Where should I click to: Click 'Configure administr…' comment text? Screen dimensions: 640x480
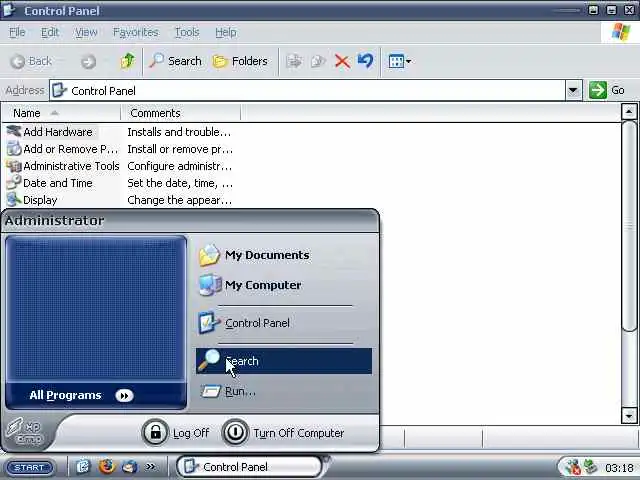pos(180,166)
